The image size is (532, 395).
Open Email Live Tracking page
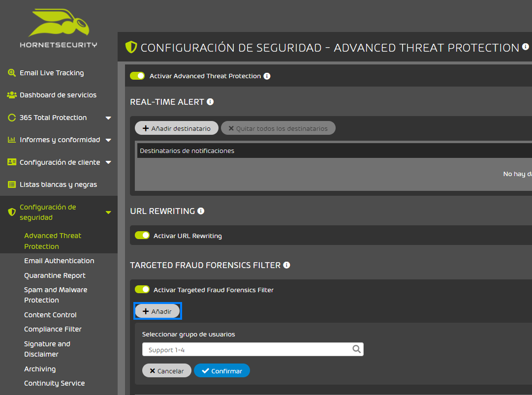pyautogui.click(x=52, y=73)
